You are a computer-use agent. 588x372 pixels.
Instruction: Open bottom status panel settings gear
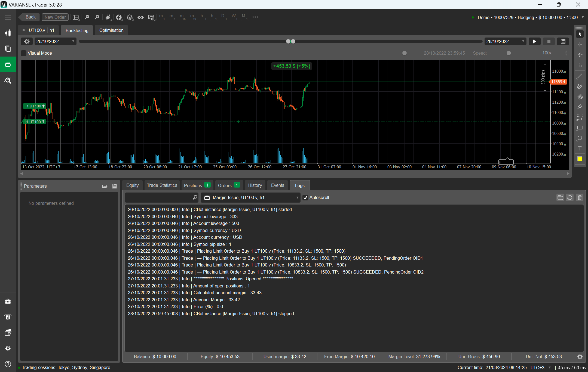point(580,357)
